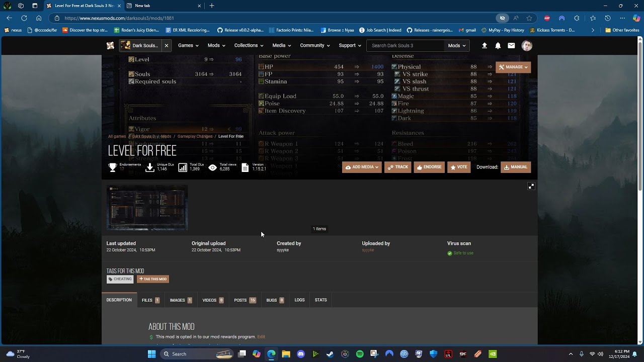
Task: Switch to the Posts tab
Action: (x=245, y=300)
